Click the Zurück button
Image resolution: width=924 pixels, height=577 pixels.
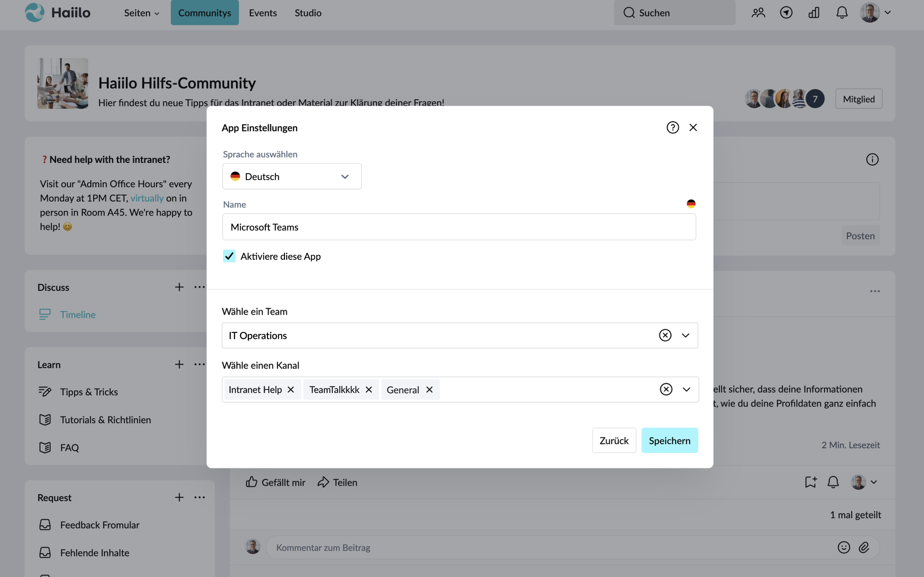coord(614,440)
